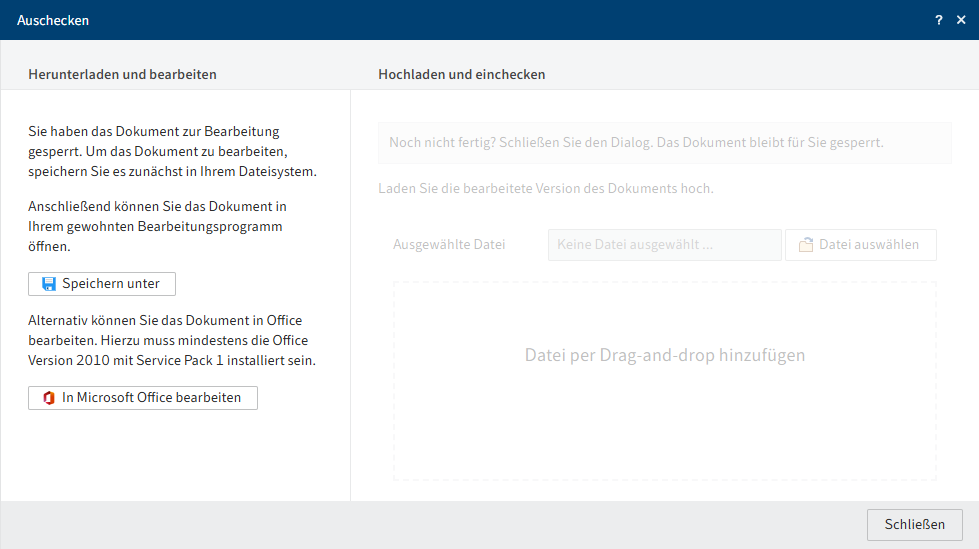
Task: Close the Auschecken dialog with the X
Action: pos(961,20)
